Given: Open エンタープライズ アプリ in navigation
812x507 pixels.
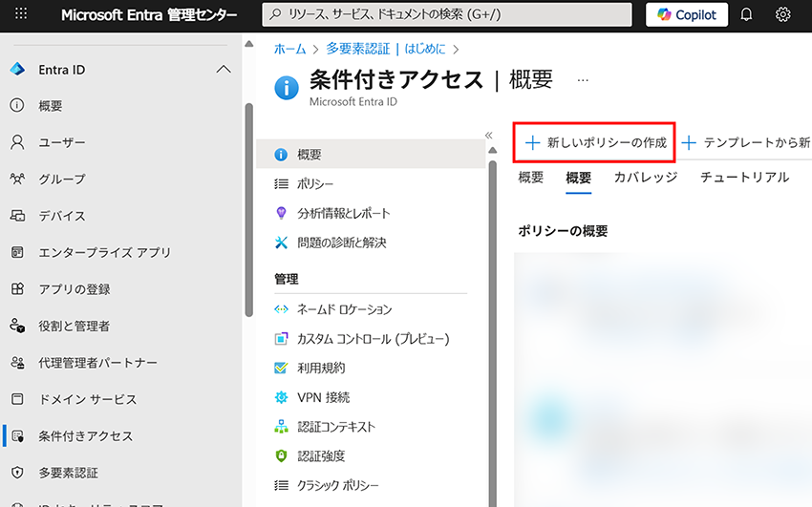Looking at the screenshot, I should click(x=105, y=252).
